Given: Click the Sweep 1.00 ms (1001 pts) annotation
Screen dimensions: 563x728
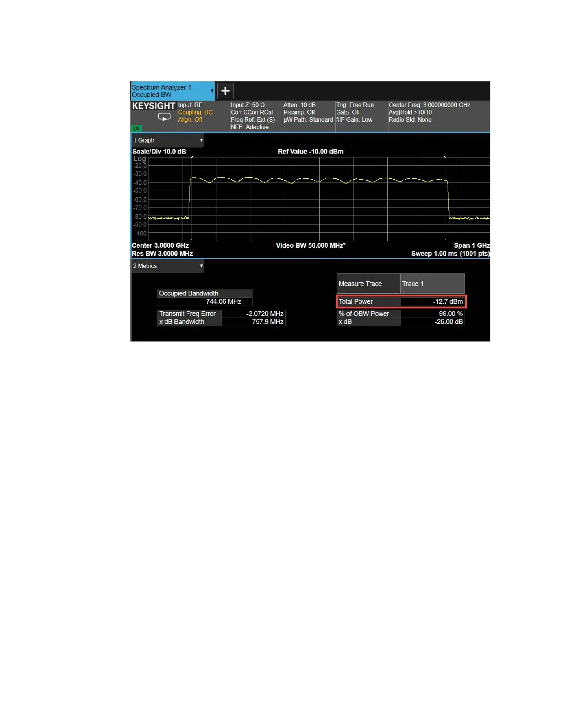Looking at the screenshot, I should click(x=451, y=254).
